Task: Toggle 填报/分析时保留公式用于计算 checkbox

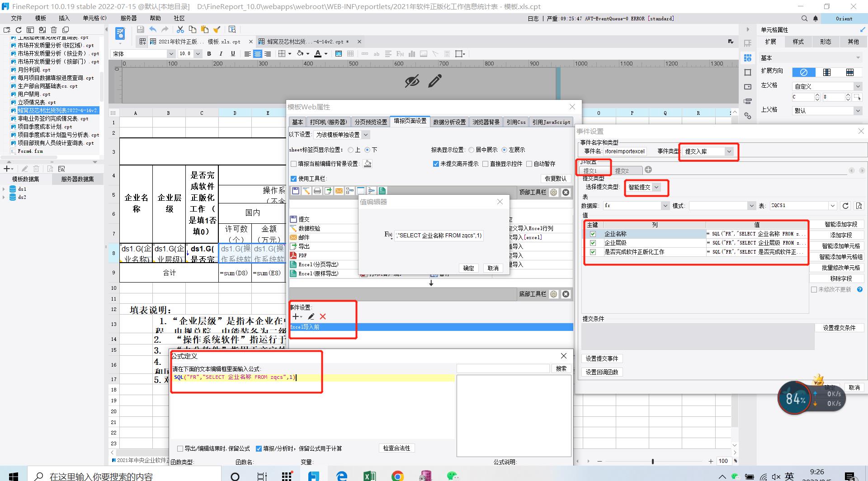Action: [259, 448]
